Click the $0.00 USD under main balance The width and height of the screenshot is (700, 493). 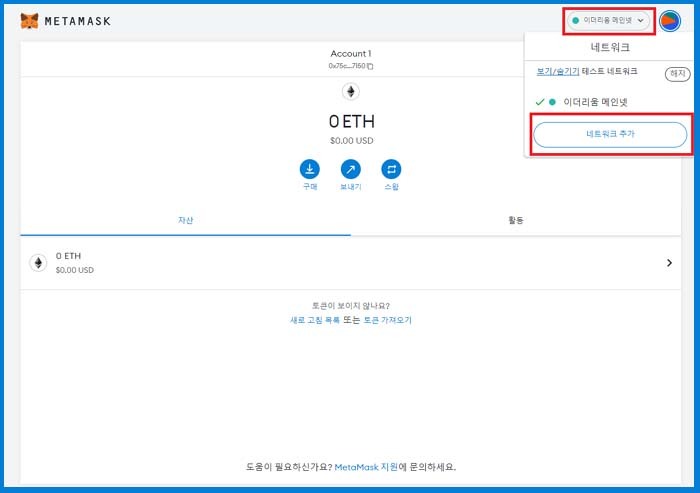point(352,141)
